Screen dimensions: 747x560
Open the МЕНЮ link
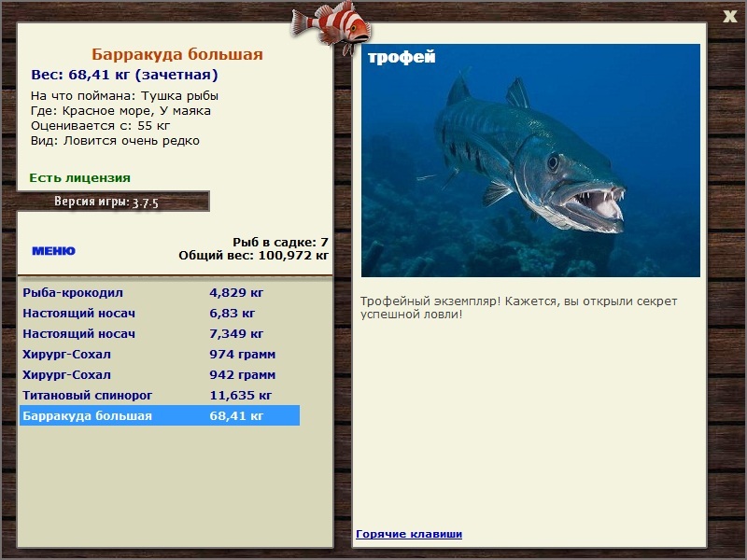pos(53,251)
